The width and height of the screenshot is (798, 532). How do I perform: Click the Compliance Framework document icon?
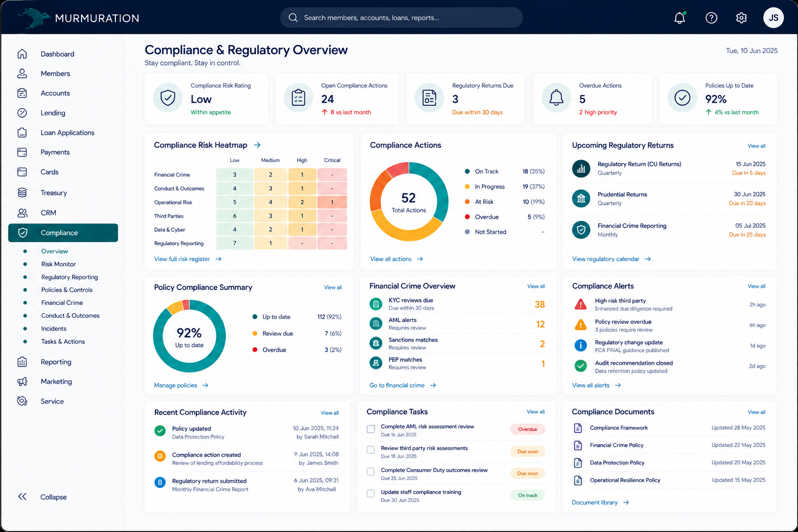coord(578,428)
